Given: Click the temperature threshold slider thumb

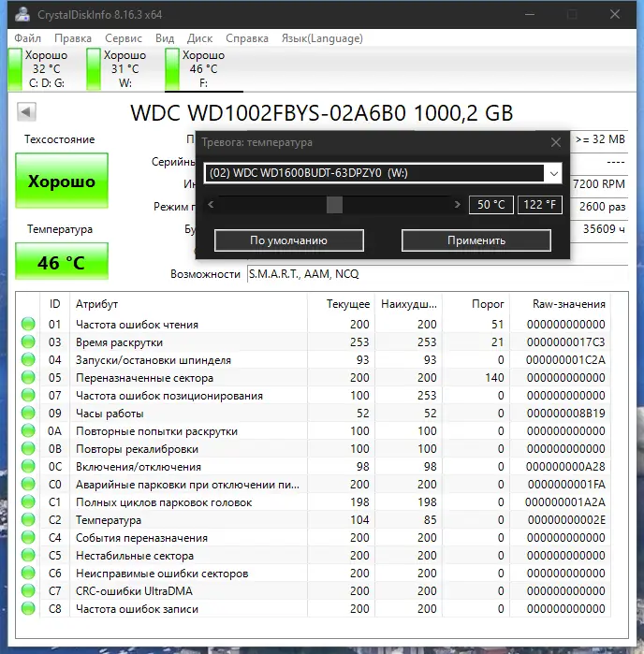Looking at the screenshot, I should (334, 204).
